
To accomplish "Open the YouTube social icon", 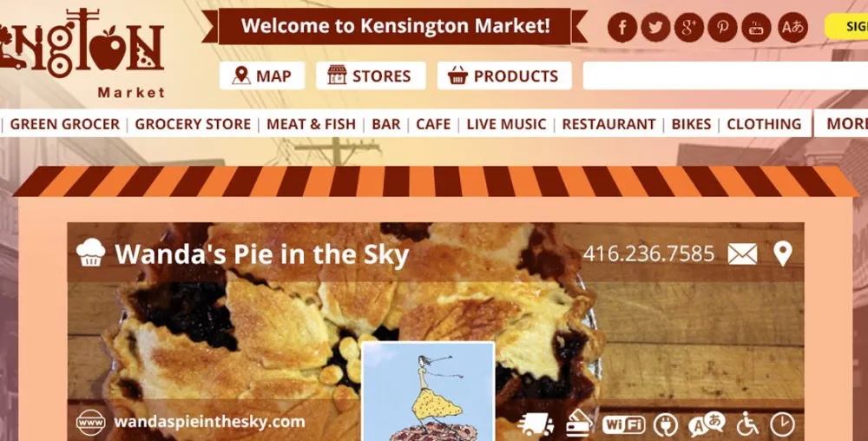I will (x=756, y=28).
